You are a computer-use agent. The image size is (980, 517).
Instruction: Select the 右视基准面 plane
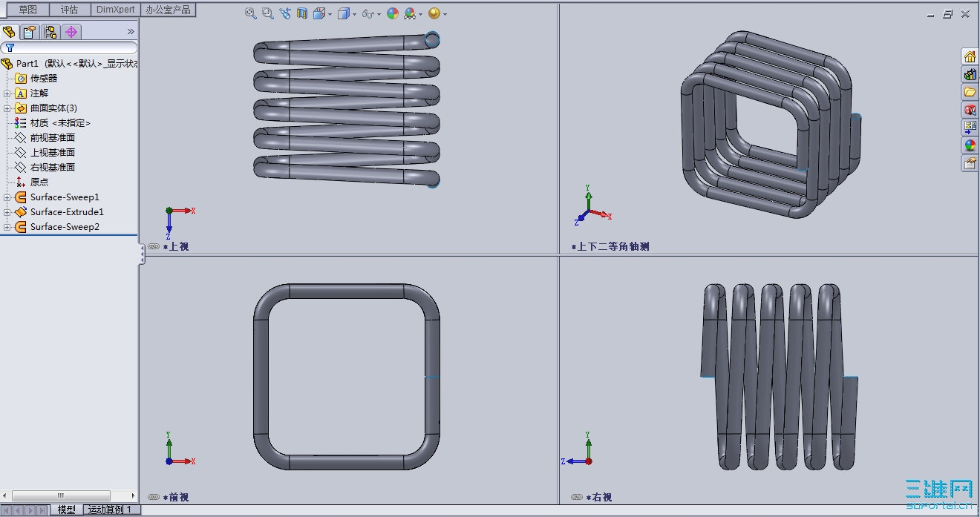pyautogui.click(x=45, y=168)
